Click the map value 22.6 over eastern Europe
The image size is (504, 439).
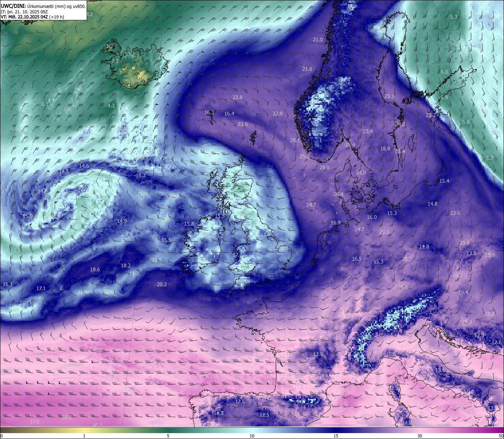pos(455,213)
